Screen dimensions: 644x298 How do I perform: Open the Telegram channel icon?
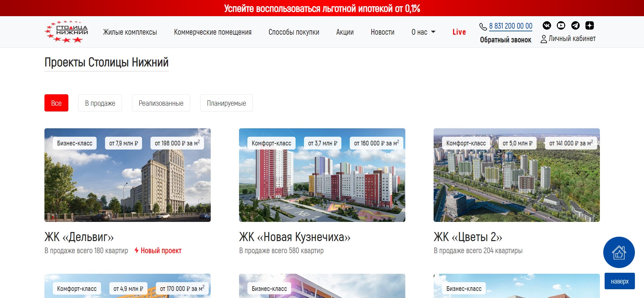click(x=575, y=26)
